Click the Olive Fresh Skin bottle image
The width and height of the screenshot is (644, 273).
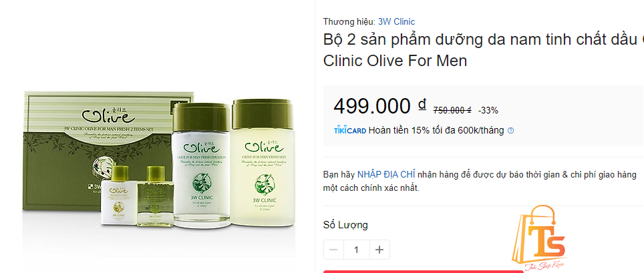coord(263,163)
